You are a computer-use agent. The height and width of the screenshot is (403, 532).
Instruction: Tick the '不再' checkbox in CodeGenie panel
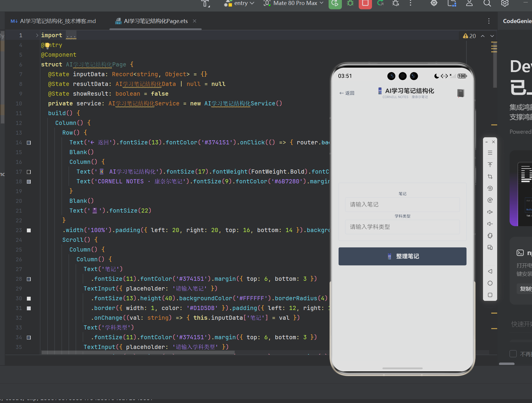[x=513, y=354]
